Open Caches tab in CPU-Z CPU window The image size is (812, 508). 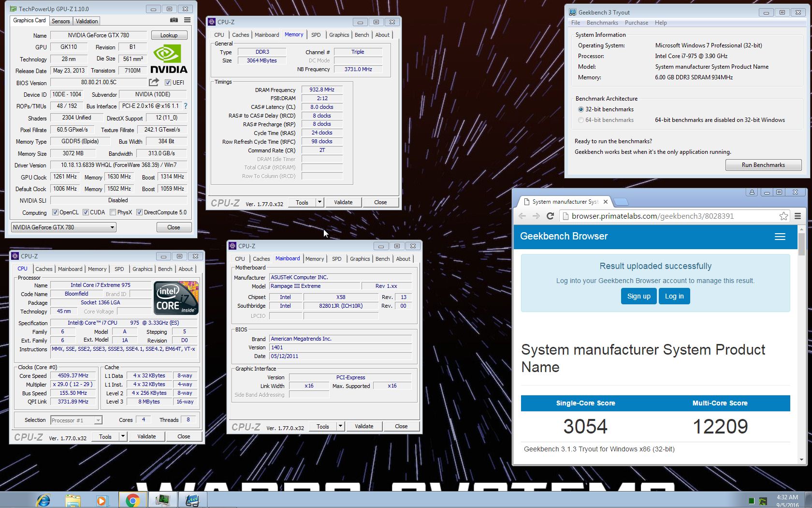coord(44,269)
